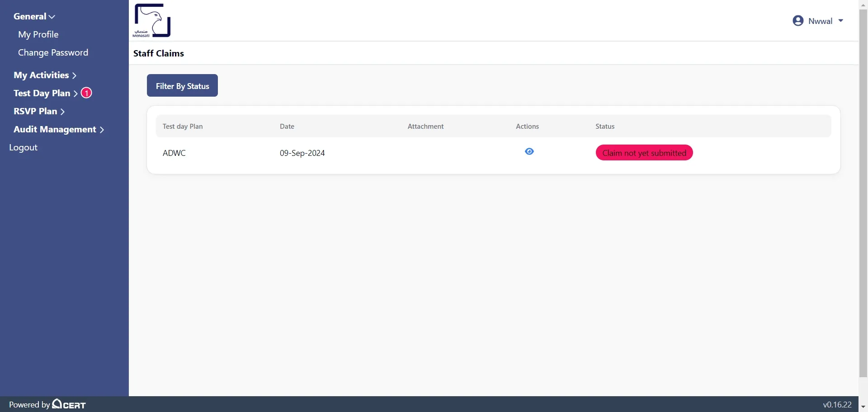Viewport: 868px width, 412px height.
Task: Click the CERT logo in the footer
Action: [69, 404]
